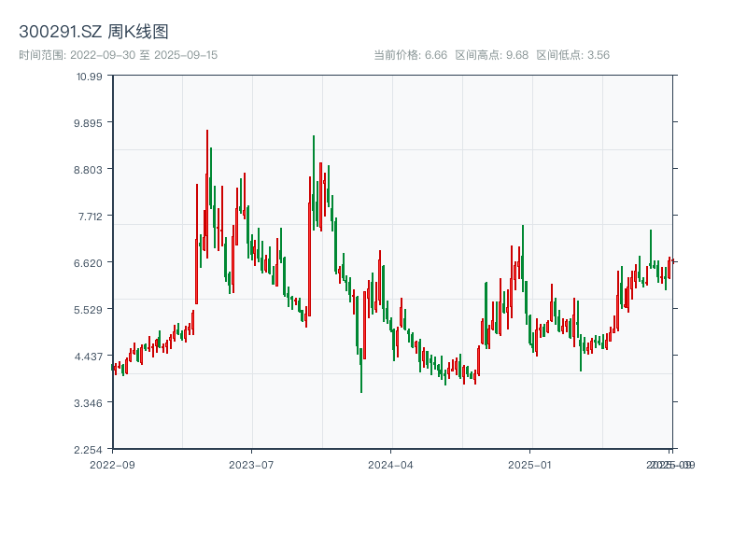This screenshot has width=747, height=560.
Task: Click the 区间低点: 3.56 label
Action: click(568, 55)
